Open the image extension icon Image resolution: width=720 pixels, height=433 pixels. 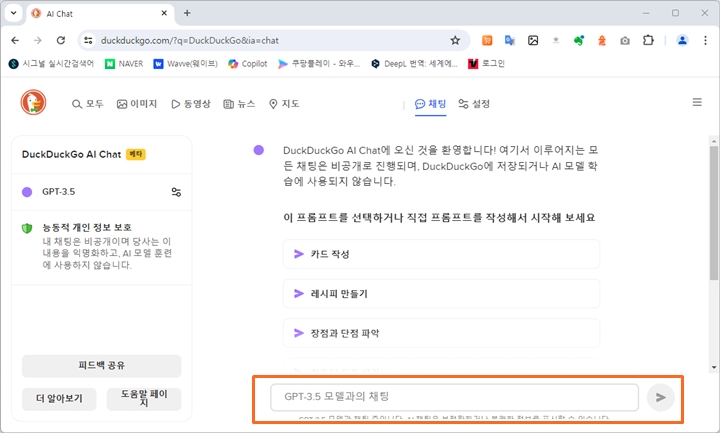533,40
